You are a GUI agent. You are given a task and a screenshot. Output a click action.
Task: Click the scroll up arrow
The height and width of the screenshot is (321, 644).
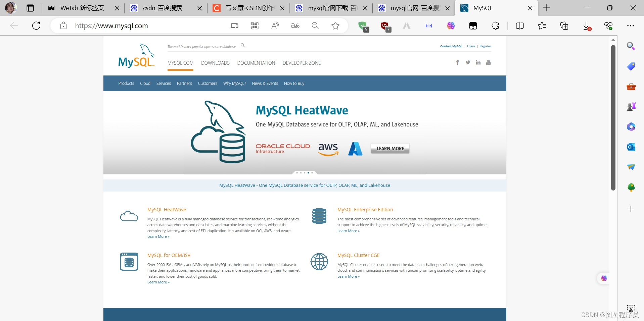(613, 40)
